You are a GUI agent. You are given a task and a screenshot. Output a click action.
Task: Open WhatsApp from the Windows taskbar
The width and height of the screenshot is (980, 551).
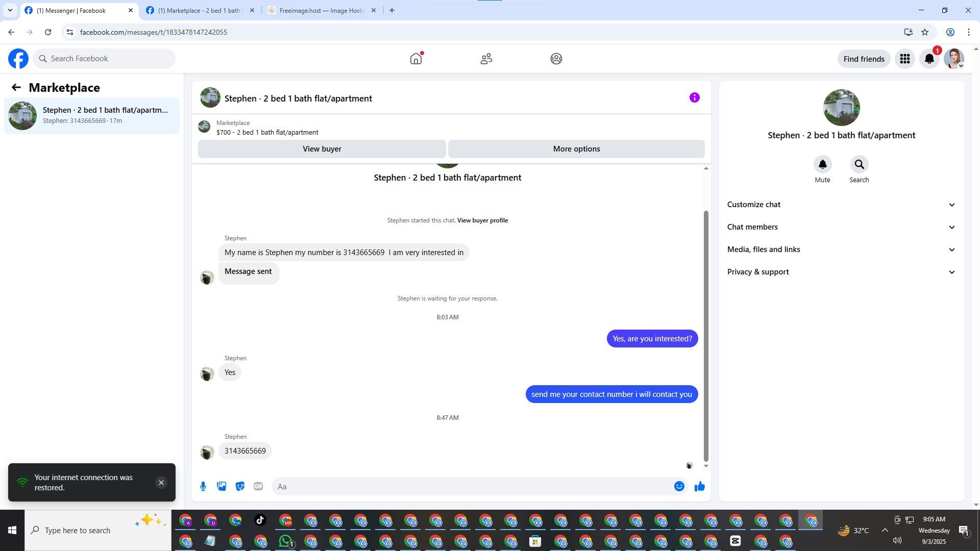(286, 541)
